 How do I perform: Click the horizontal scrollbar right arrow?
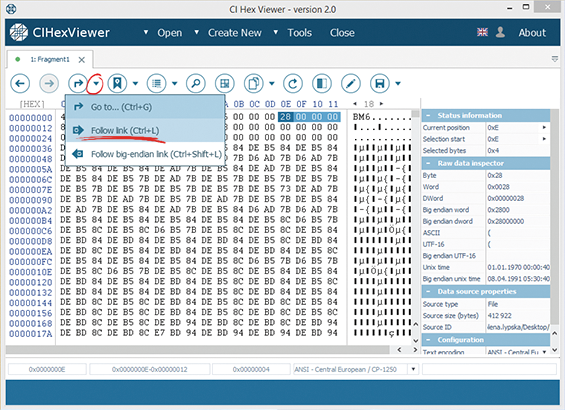(x=415, y=350)
